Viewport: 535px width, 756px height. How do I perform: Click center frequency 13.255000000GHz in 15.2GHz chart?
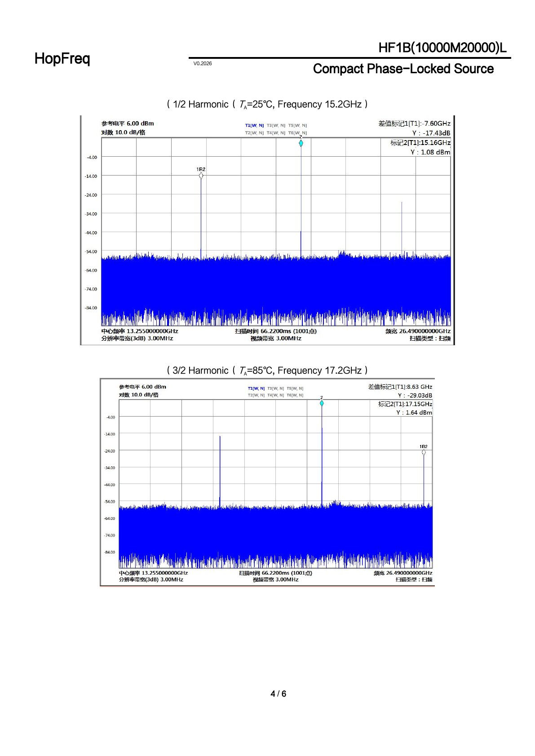tap(140, 331)
